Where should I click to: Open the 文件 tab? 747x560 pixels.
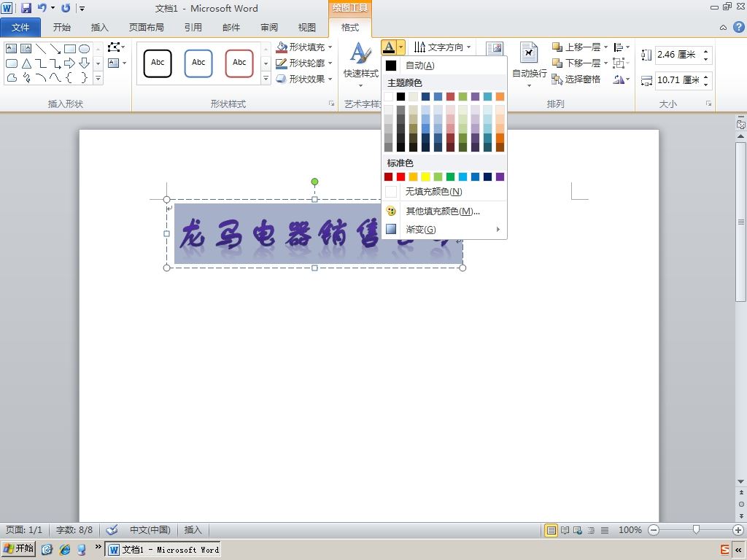click(x=20, y=28)
